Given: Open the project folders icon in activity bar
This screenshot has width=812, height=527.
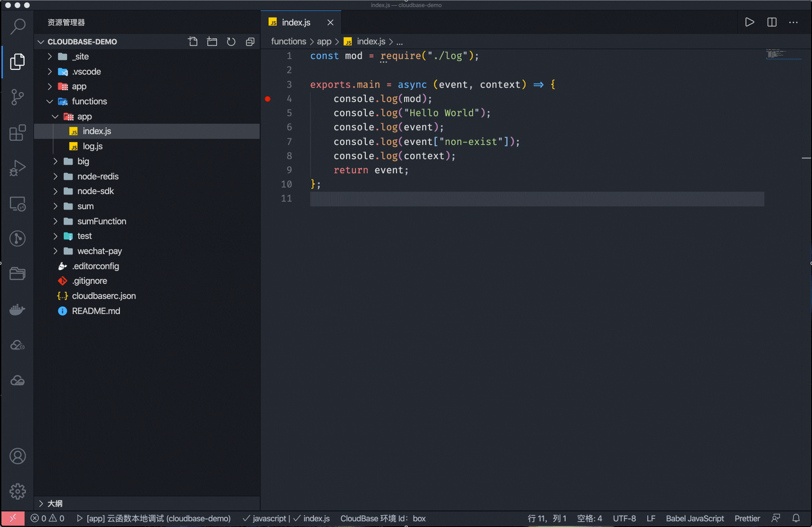Looking at the screenshot, I should (17, 274).
